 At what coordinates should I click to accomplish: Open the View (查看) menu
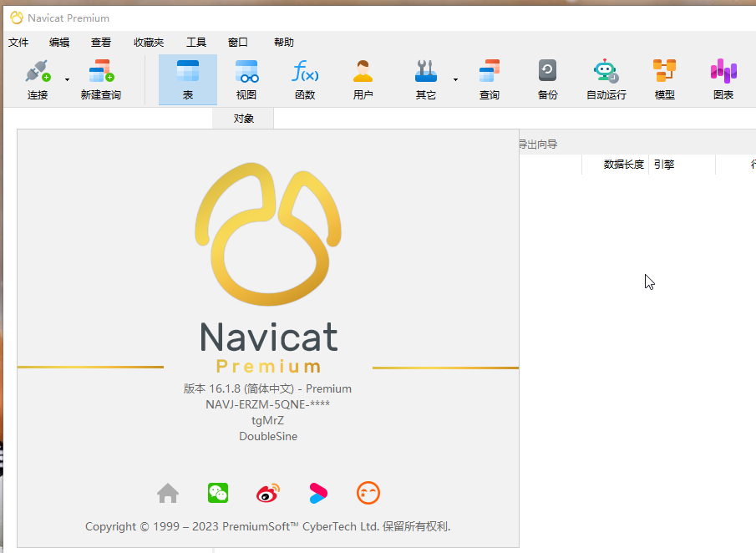click(x=101, y=43)
